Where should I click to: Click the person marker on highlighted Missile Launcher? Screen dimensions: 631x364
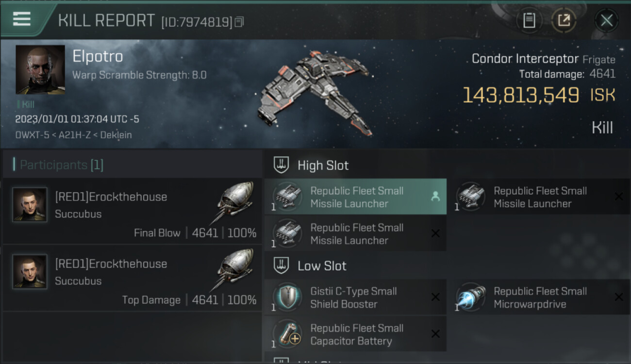[x=435, y=197]
